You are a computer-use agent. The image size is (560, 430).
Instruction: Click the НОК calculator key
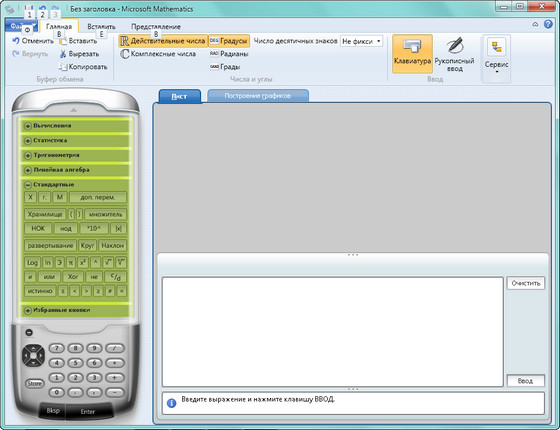coord(38,229)
